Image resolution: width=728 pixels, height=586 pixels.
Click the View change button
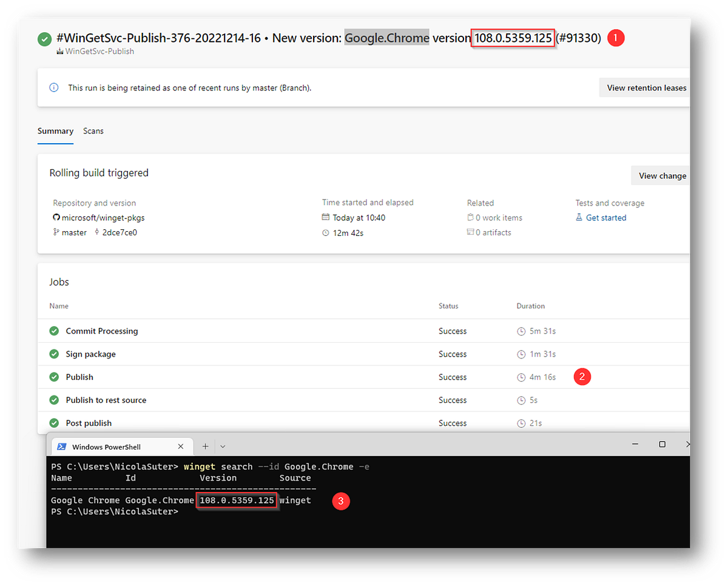click(661, 176)
